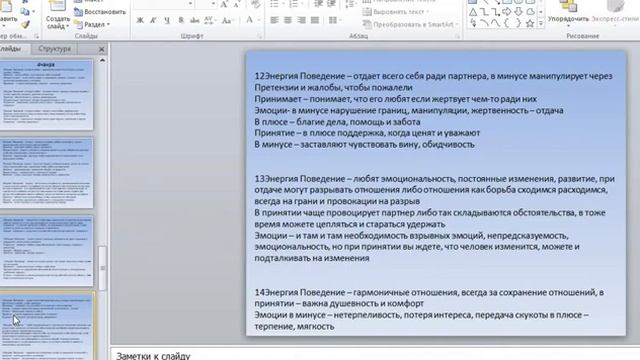Select the down arrow shape
Image resolution: width=640 pixels, height=360 pixels.
(x=518, y=12)
